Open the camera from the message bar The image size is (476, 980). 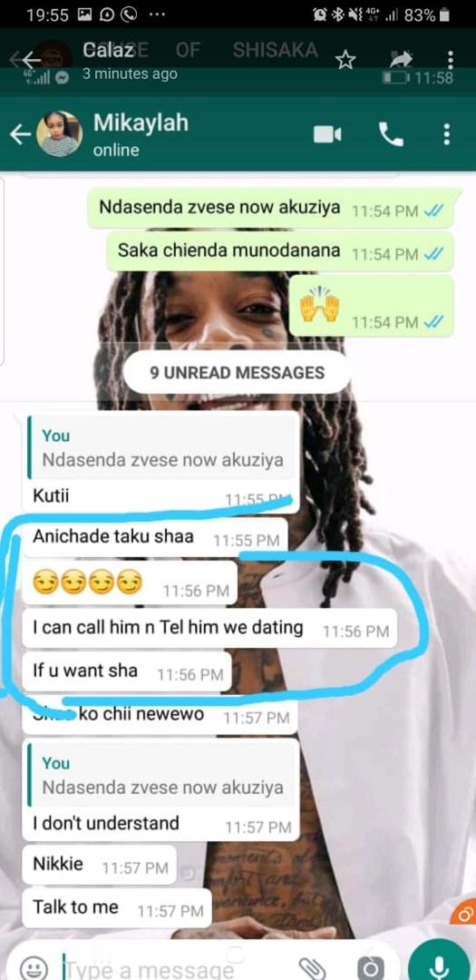coord(371,968)
